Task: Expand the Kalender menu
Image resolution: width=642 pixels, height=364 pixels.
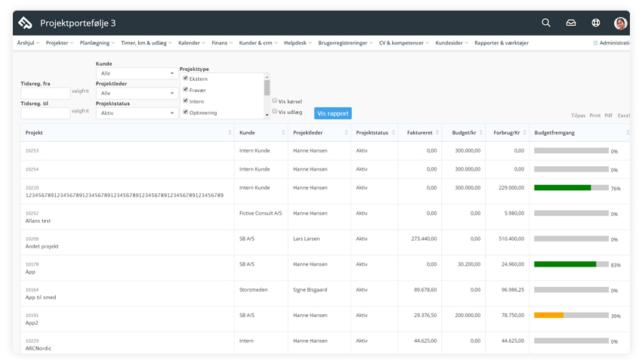Action: [x=192, y=42]
